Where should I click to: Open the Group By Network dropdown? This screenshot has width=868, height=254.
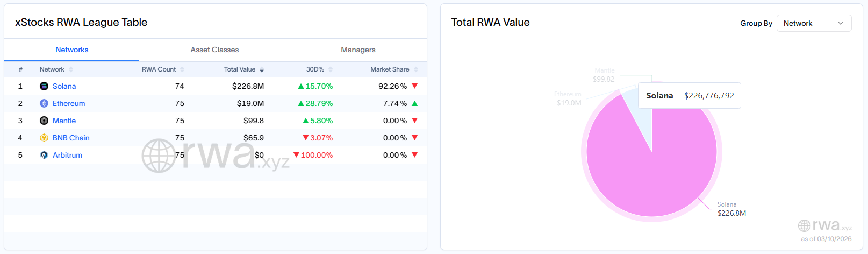tap(814, 23)
